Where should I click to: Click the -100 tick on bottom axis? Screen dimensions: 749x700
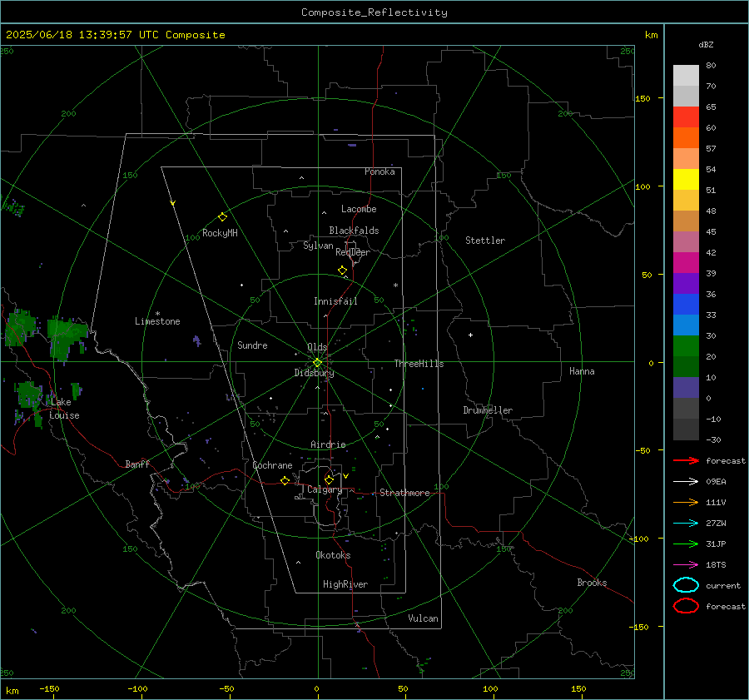pos(137,688)
